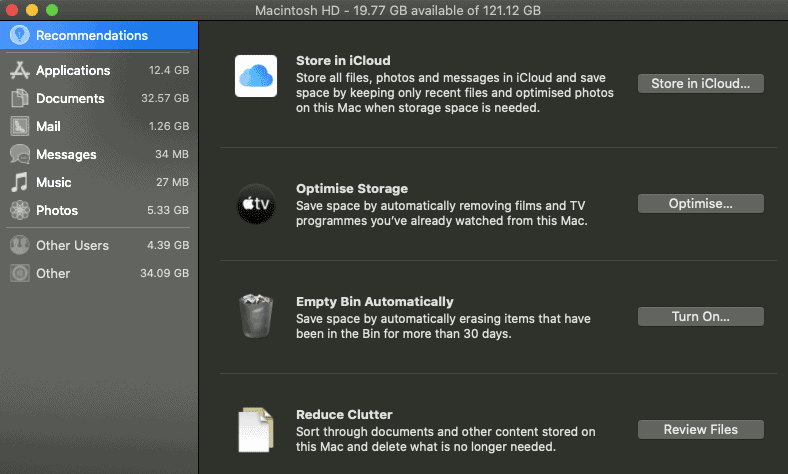Select Messages label in sidebar
The width and height of the screenshot is (788, 474).
[x=66, y=154]
